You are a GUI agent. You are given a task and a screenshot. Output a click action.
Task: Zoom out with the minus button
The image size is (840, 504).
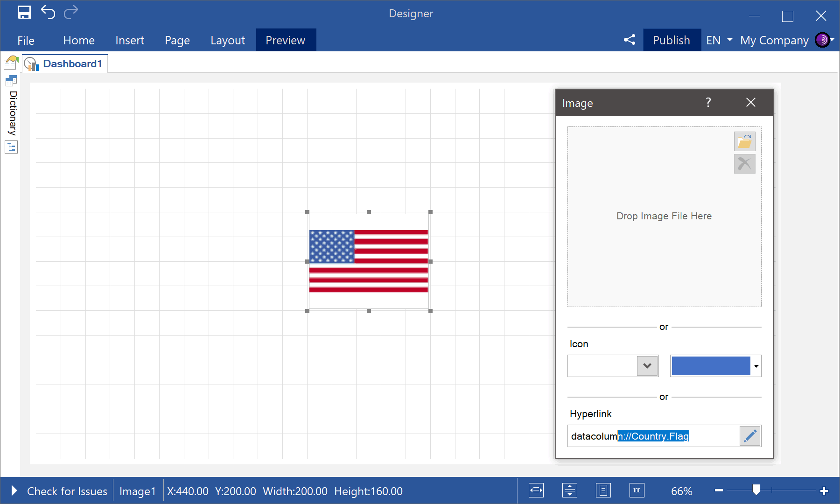[719, 490]
